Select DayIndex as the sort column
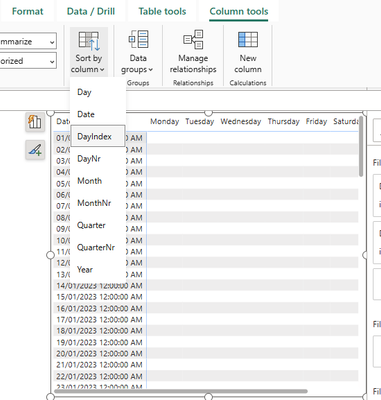381x400 pixels. click(x=98, y=136)
